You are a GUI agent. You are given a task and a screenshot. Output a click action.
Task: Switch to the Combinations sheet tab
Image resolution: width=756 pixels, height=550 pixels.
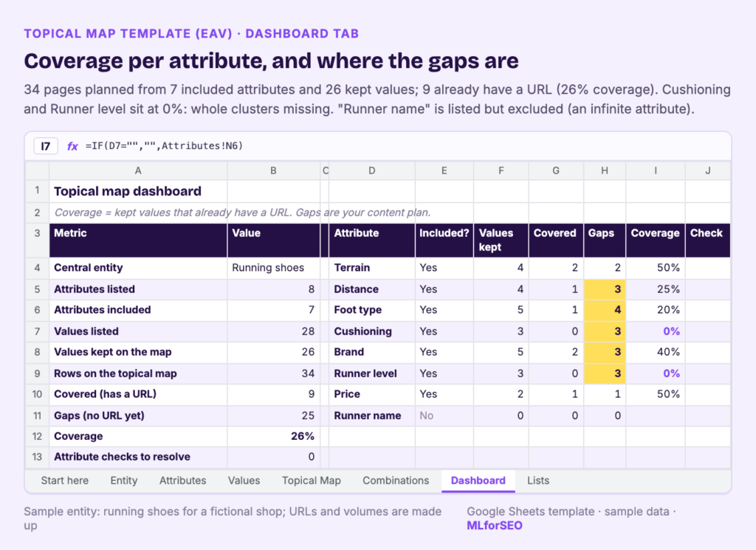pyautogui.click(x=396, y=481)
